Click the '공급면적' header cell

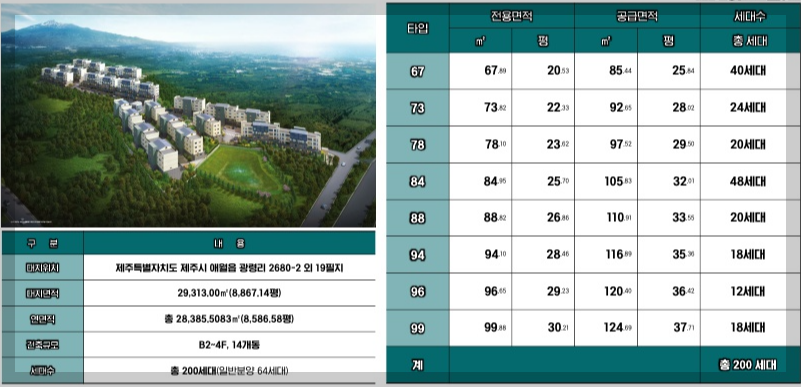637,16
